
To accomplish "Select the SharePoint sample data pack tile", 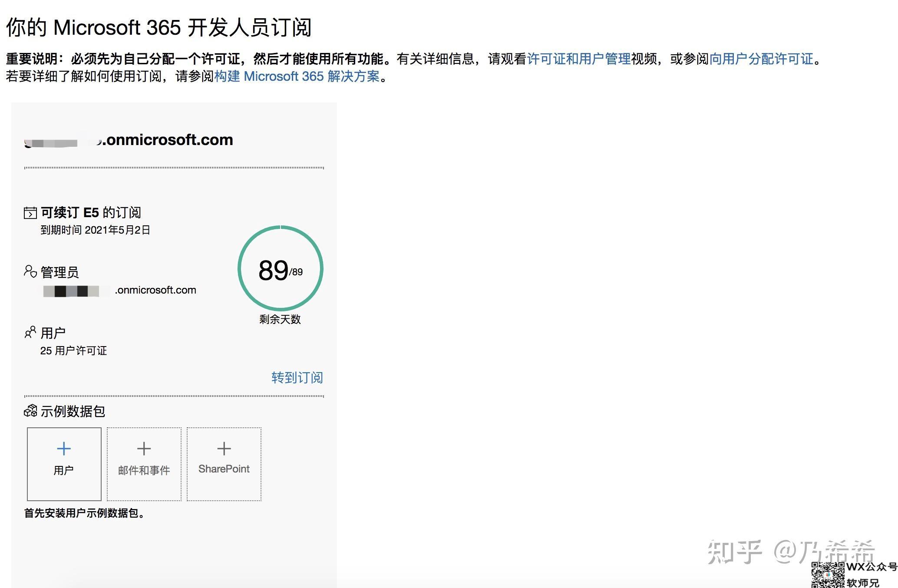I will [x=224, y=464].
